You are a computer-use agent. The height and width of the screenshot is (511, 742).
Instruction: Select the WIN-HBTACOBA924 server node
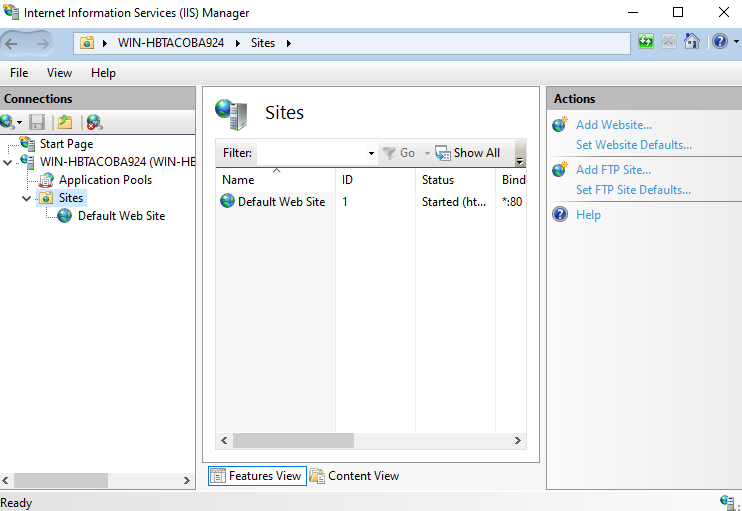point(117,162)
